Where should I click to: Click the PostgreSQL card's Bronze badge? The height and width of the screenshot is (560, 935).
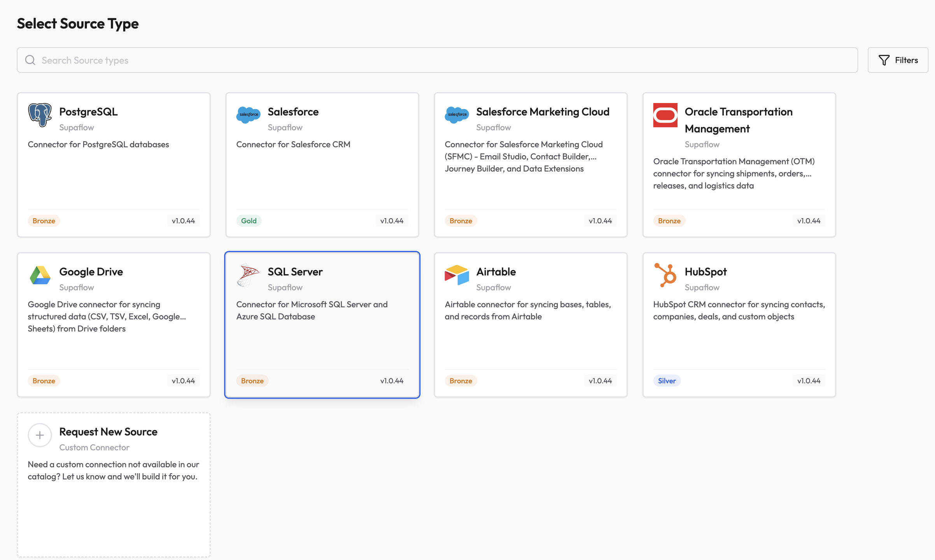coord(44,221)
